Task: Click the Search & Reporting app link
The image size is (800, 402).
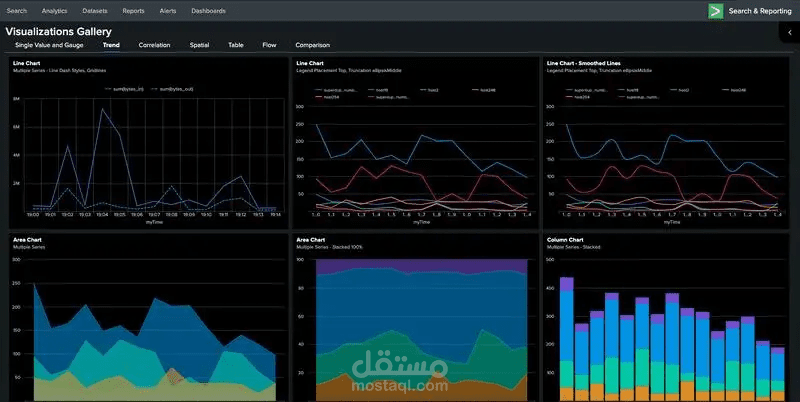Action: point(760,11)
